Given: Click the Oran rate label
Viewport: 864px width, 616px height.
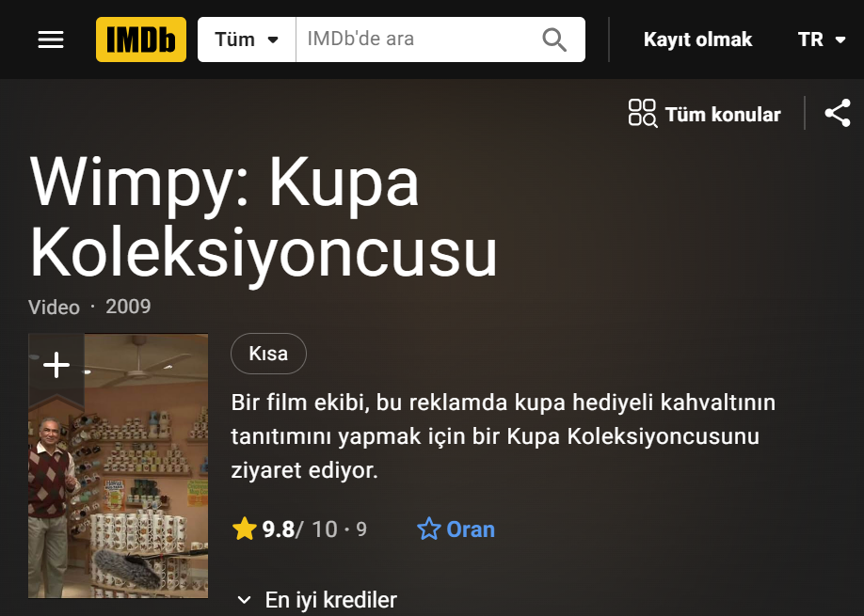Looking at the screenshot, I should [x=471, y=529].
